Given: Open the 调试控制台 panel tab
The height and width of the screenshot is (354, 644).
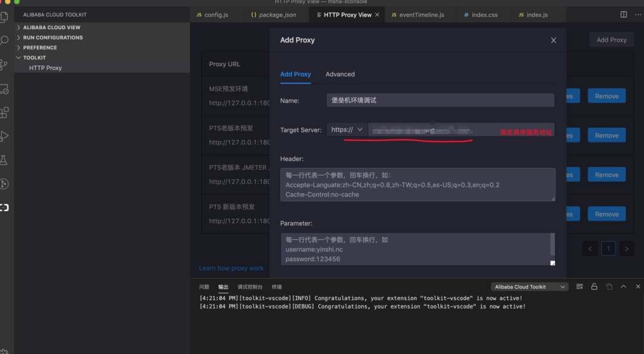Looking at the screenshot, I should coord(250,287).
